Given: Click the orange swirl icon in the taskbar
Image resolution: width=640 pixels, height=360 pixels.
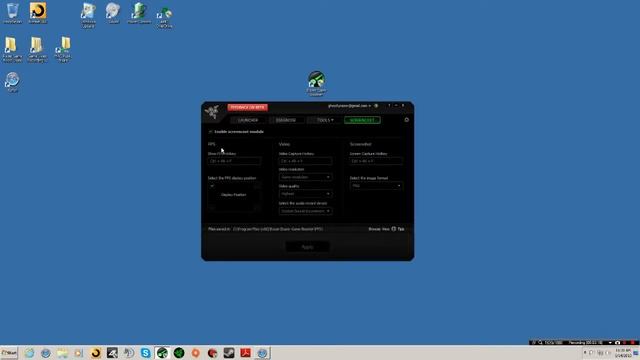Looking at the screenshot, I should 96,353.
